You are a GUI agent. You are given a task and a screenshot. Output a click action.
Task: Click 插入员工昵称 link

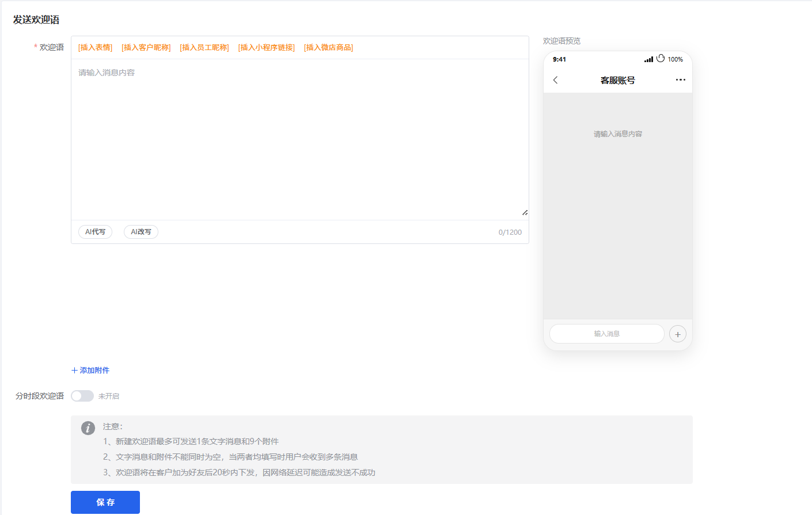(204, 48)
